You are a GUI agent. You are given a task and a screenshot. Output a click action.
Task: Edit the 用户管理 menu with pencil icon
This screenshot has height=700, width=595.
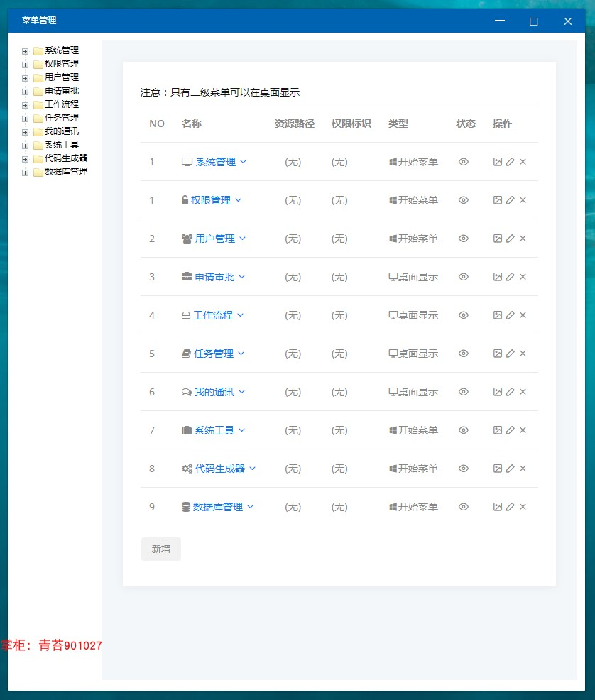tap(511, 239)
